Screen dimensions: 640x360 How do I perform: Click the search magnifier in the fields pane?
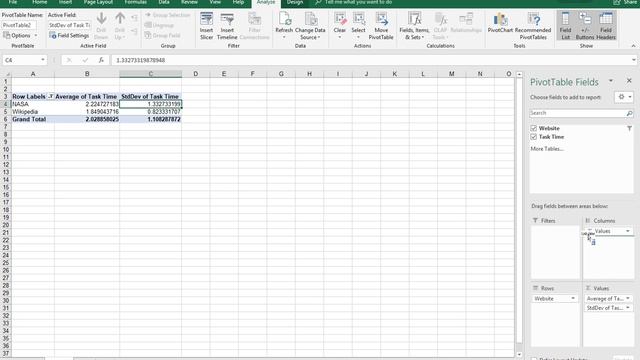click(x=629, y=113)
